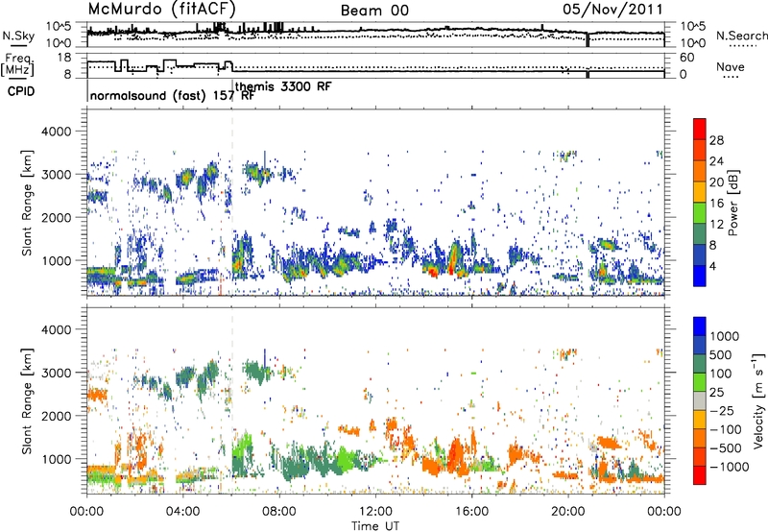Click the 'Power [dB]' colorbar label
This screenshot has width=768, height=532.
pos(733,203)
